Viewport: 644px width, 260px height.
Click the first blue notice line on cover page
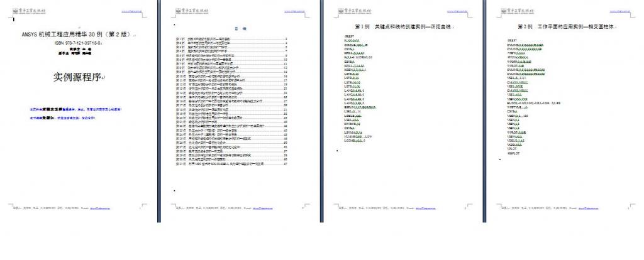click(x=76, y=110)
